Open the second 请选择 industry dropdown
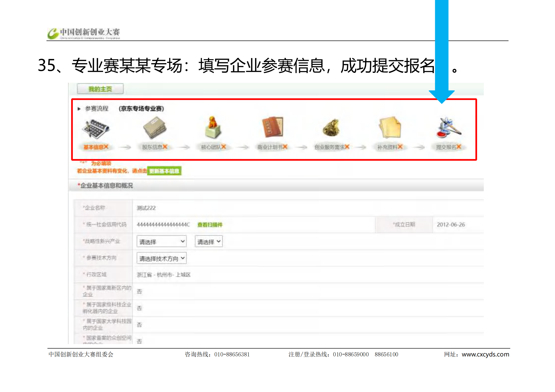The height and width of the screenshot is (392, 555). 209,241
